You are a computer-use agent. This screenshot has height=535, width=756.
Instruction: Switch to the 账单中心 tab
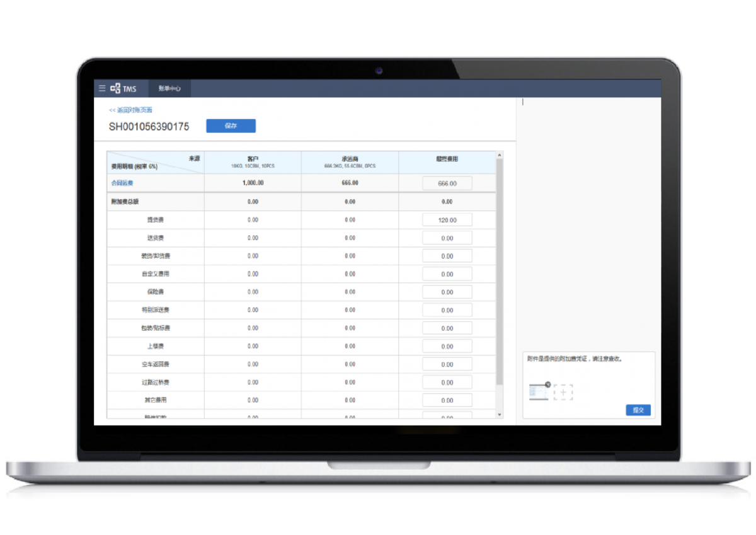click(x=169, y=89)
